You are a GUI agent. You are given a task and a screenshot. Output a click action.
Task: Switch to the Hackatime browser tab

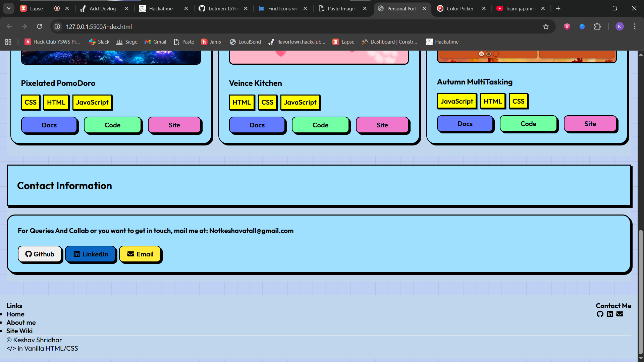(161, 8)
